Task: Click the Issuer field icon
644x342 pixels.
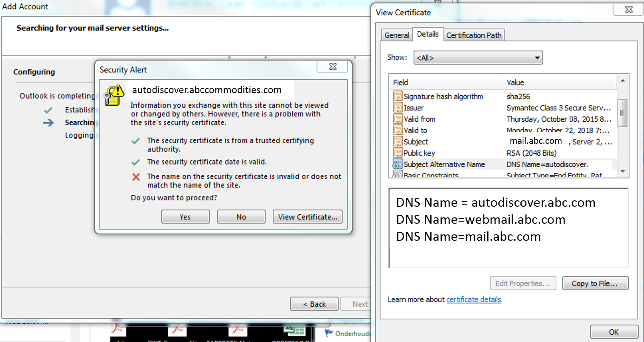Action: point(398,108)
